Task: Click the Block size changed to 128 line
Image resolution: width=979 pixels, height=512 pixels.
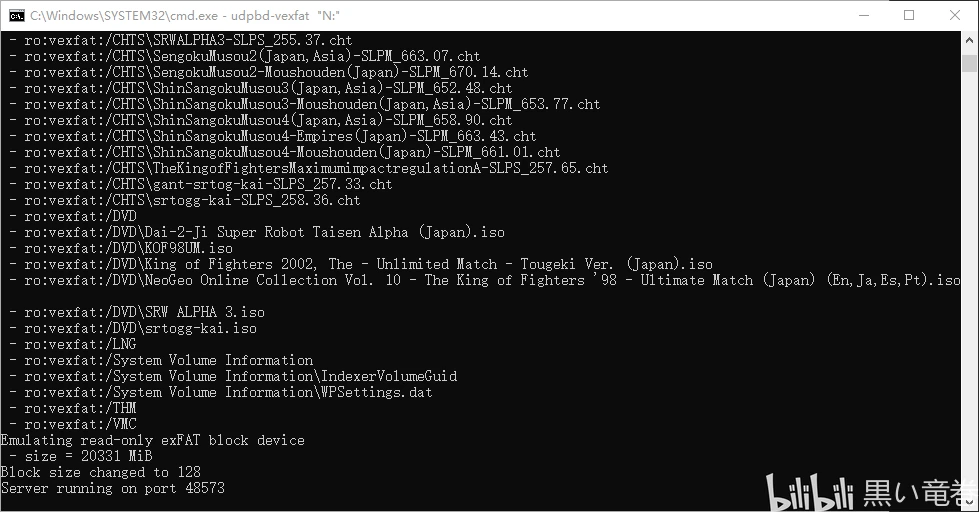Action: (101, 472)
